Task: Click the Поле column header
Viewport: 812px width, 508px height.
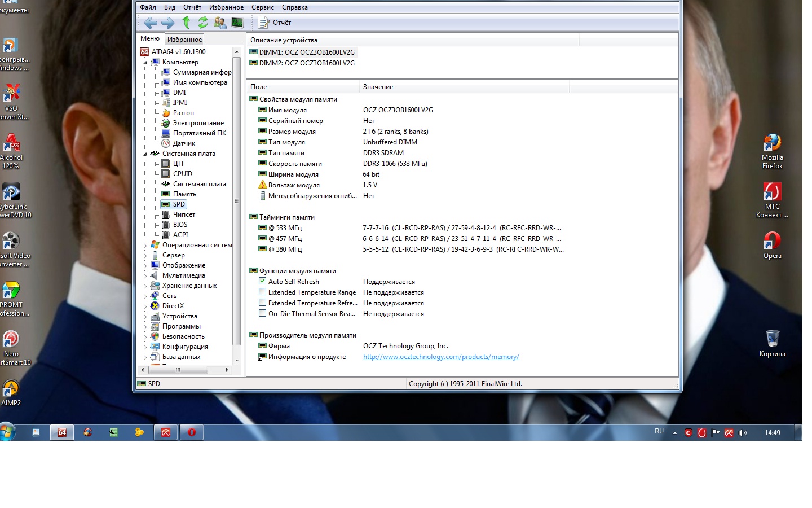Action: tap(303, 87)
